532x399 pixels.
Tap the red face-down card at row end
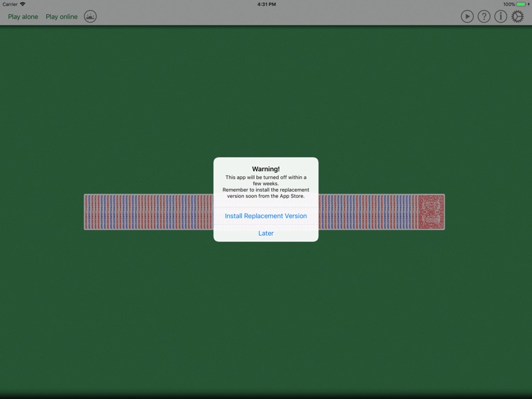[431, 212]
